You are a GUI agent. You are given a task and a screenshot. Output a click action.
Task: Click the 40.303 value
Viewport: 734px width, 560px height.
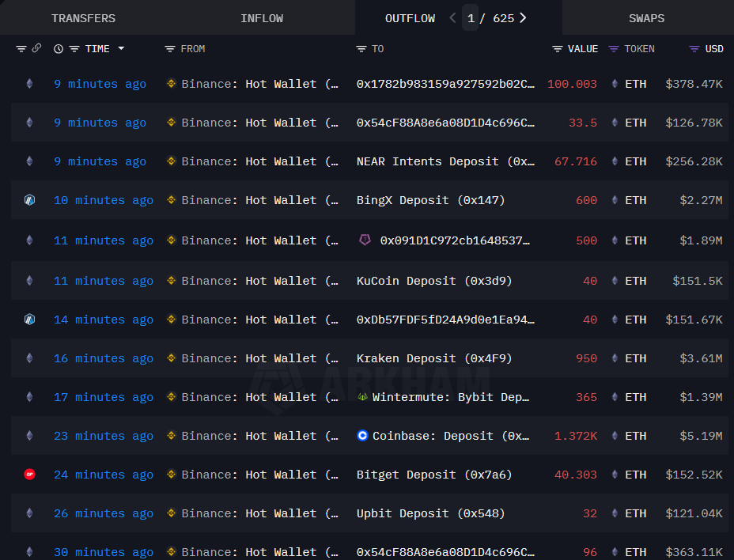click(576, 475)
